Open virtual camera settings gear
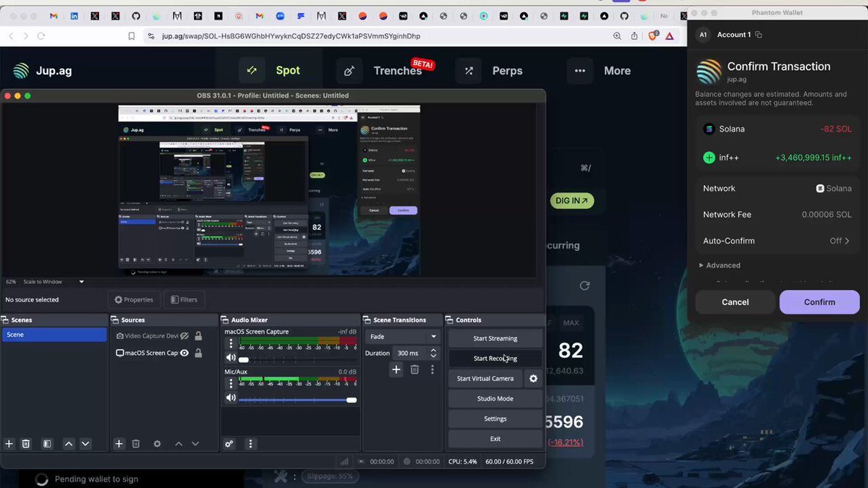The width and height of the screenshot is (868, 488). tap(533, 378)
